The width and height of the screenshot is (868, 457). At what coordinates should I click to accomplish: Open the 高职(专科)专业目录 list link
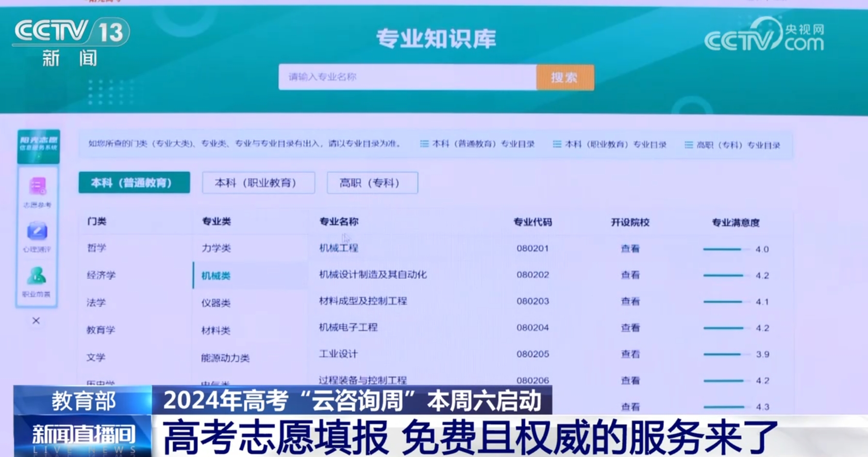(733, 145)
